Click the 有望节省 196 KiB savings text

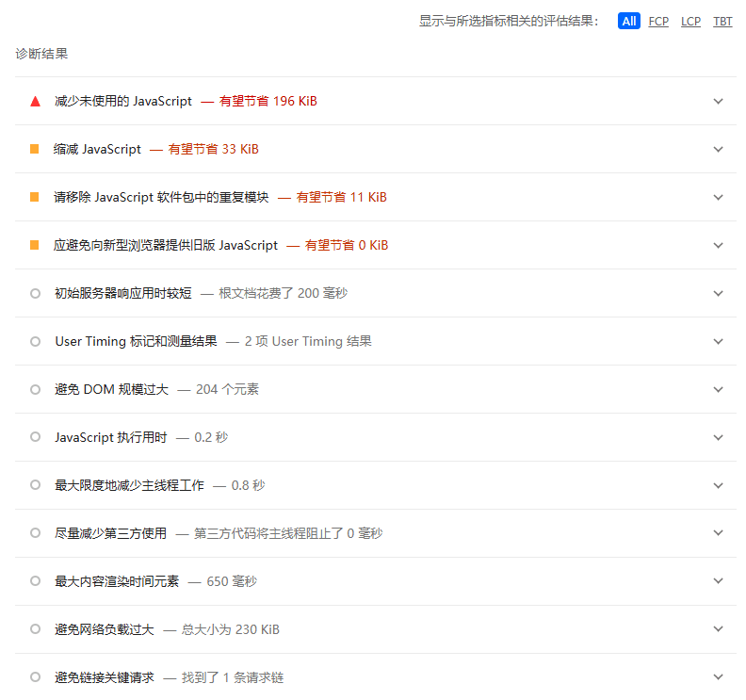click(268, 101)
